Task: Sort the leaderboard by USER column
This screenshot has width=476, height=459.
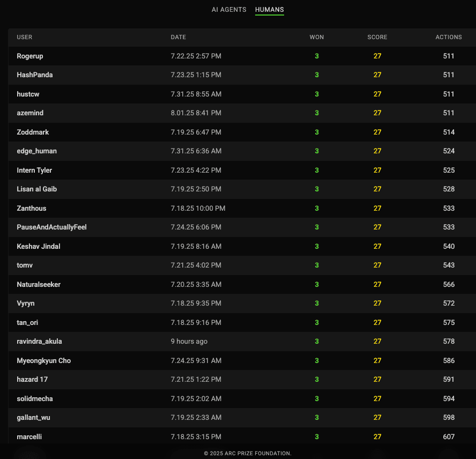Action: click(x=25, y=37)
